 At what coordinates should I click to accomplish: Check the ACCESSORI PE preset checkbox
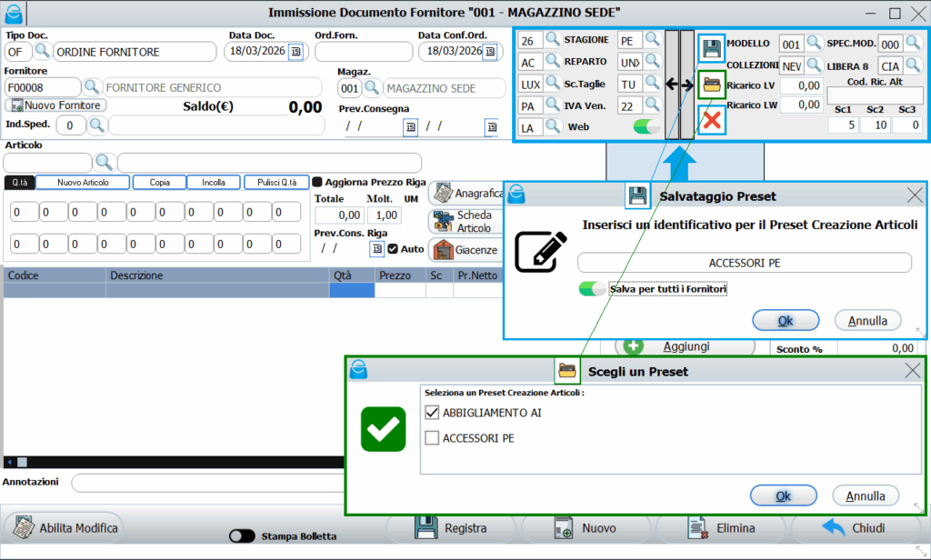[433, 438]
